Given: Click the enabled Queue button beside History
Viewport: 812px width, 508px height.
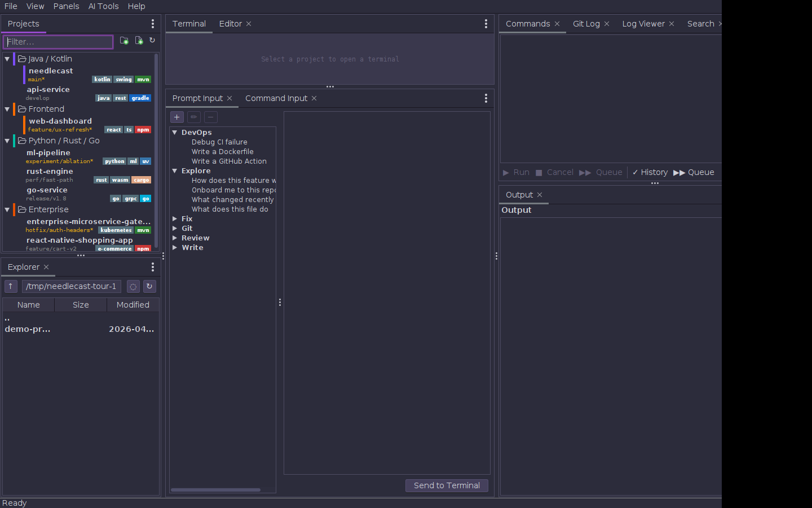Looking at the screenshot, I should (x=694, y=172).
